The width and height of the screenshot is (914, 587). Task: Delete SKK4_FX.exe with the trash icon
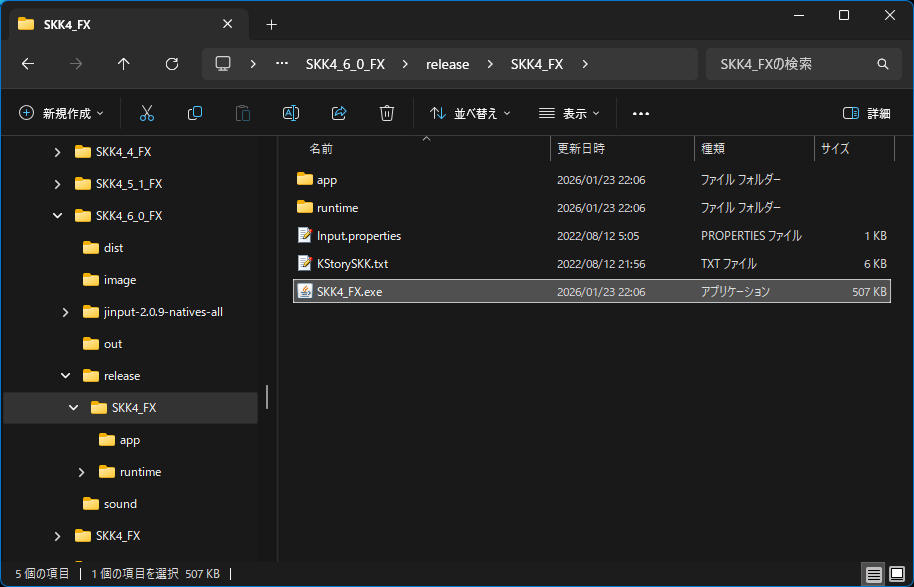click(x=387, y=113)
